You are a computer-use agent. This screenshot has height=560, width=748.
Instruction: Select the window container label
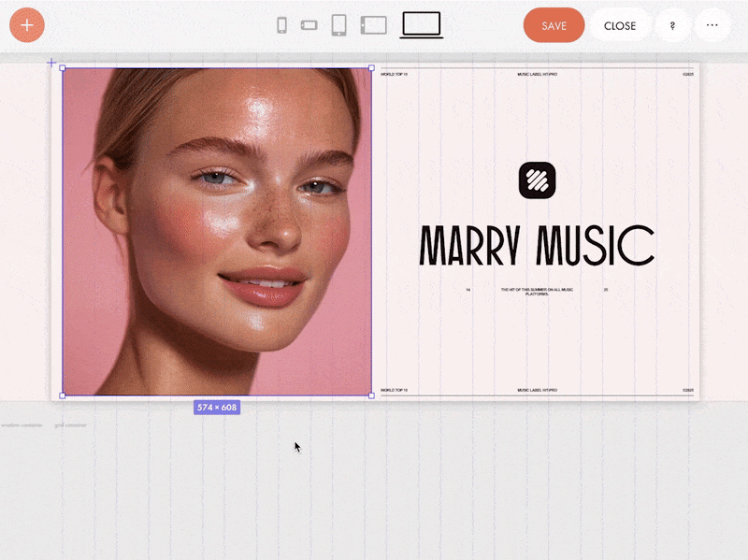click(22, 425)
